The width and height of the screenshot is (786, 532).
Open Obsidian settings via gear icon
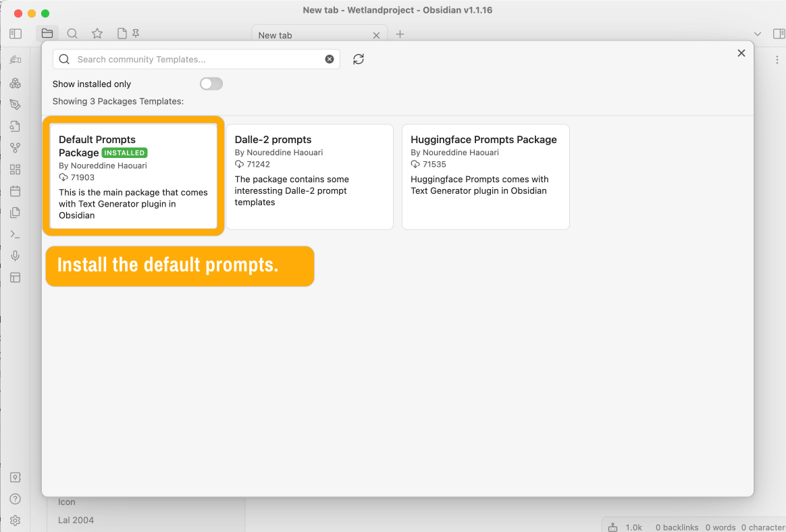pos(15,521)
